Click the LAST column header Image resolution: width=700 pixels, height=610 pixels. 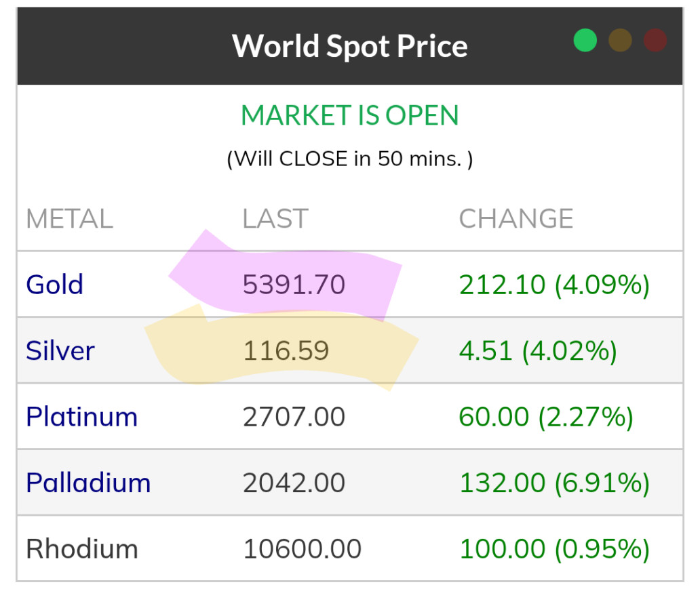[x=275, y=219]
